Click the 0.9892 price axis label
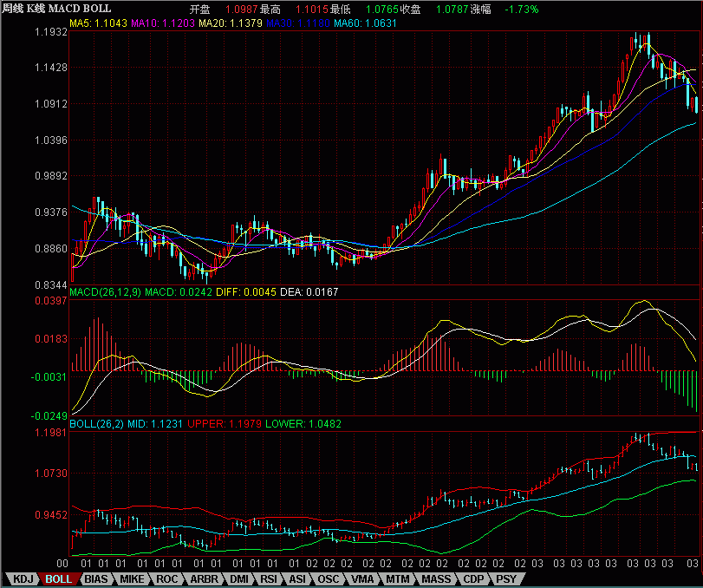This screenshot has width=703, height=588. click(x=51, y=176)
